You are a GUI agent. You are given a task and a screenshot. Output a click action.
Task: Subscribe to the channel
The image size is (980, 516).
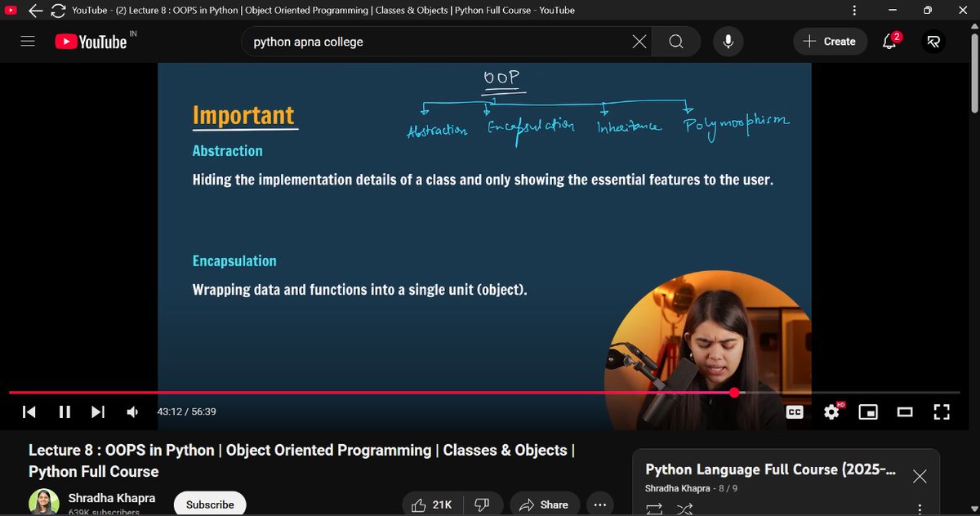pos(210,504)
